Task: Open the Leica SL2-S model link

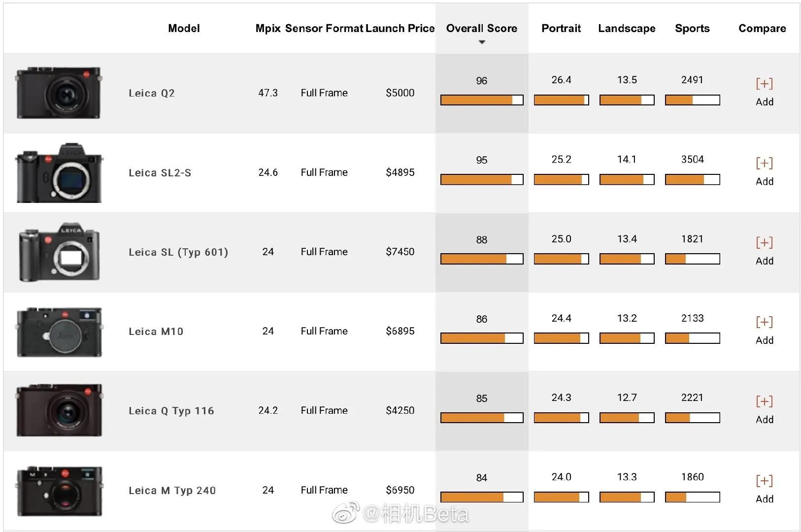Action: point(160,173)
